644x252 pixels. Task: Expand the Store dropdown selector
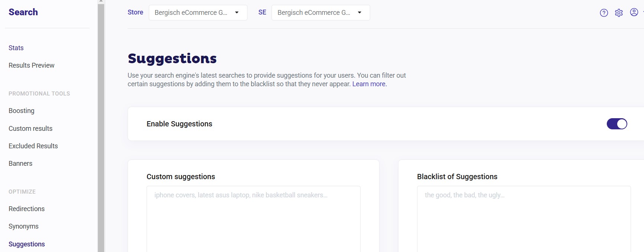click(198, 13)
